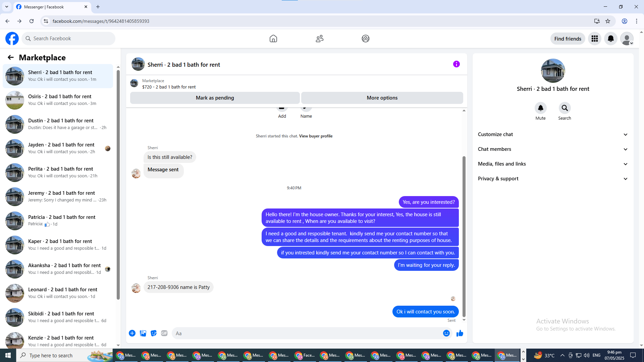Open conversation information with the purple info icon

(x=456, y=64)
